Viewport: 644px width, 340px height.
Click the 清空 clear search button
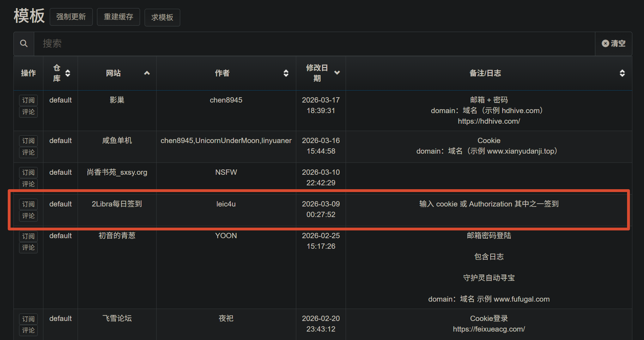[x=613, y=44]
